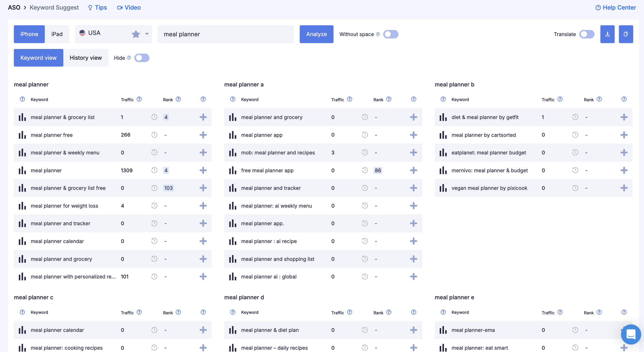Open bar chart icon for 'meal planner free'
The width and height of the screenshot is (644, 352).
[x=22, y=135]
